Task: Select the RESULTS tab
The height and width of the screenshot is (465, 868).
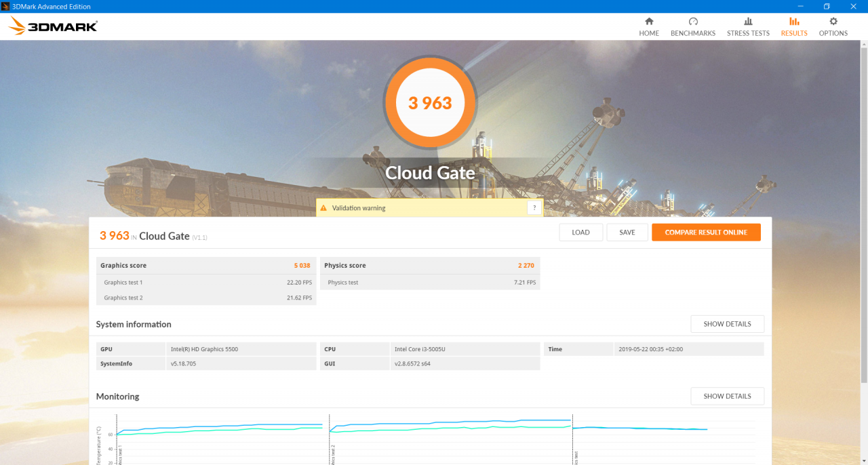Action: pos(794,26)
